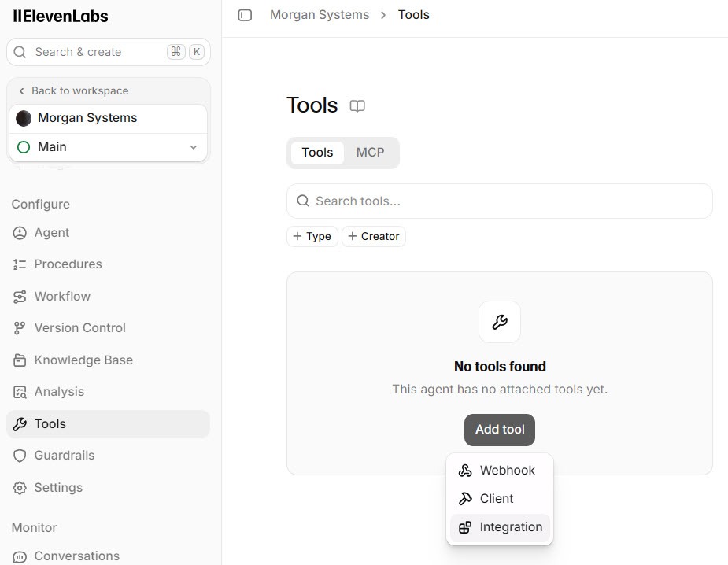The image size is (728, 565).
Task: Switch to the MCP tab
Action: [x=370, y=153]
